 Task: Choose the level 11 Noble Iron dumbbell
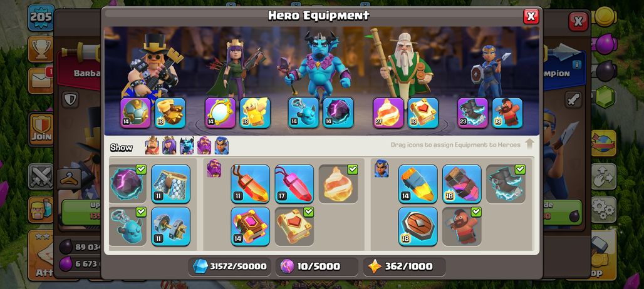click(171, 226)
